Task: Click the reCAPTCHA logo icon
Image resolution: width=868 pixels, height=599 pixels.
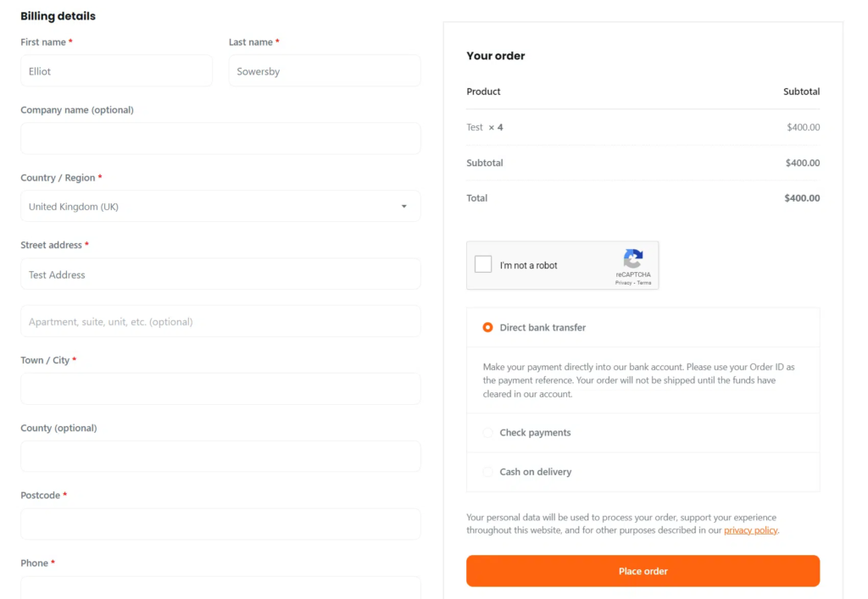Action: (633, 258)
